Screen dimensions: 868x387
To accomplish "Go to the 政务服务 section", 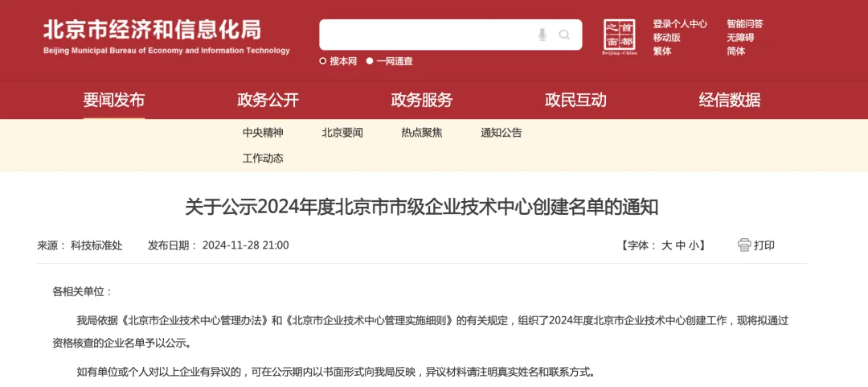I will tap(422, 101).
